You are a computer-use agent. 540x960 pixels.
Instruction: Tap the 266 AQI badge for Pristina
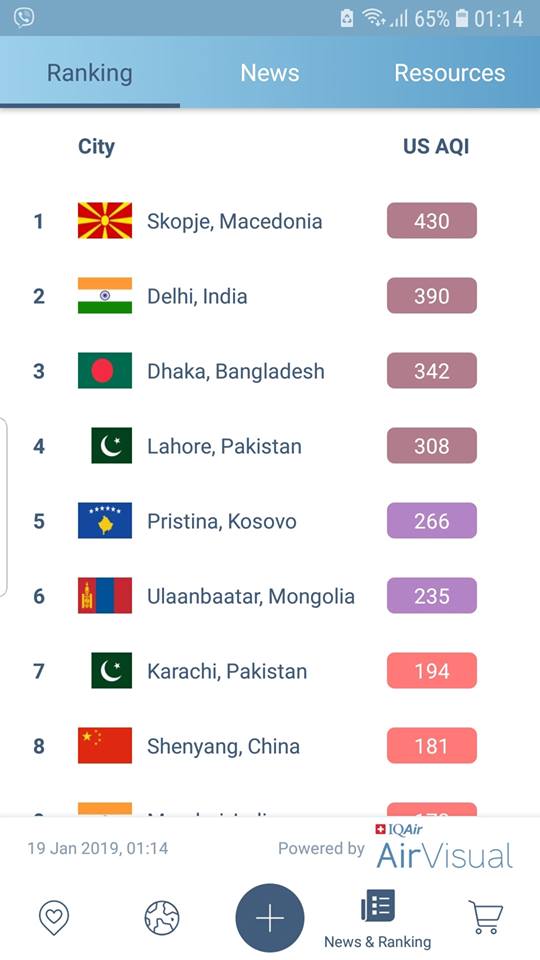point(432,520)
